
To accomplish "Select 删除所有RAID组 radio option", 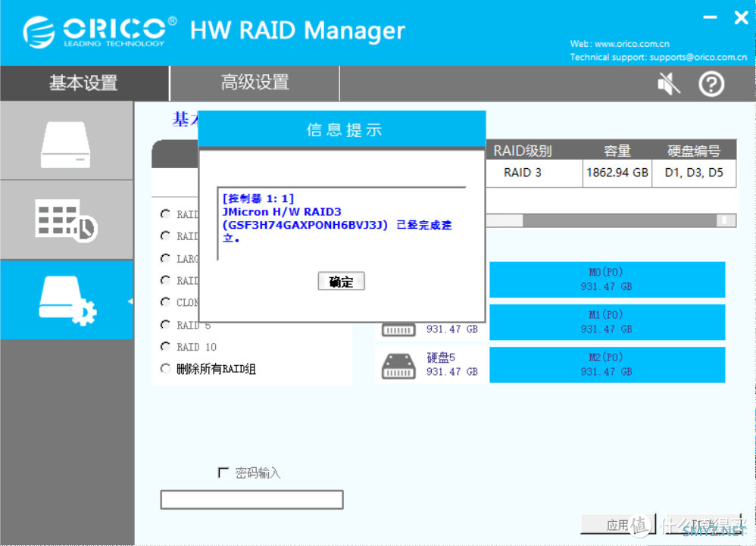I will click(165, 369).
